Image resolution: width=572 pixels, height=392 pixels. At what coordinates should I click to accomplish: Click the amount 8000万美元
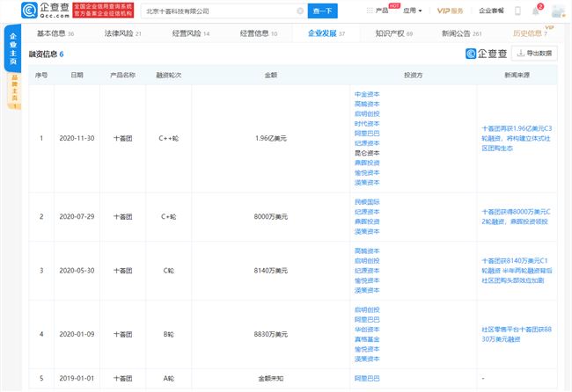coord(271,217)
